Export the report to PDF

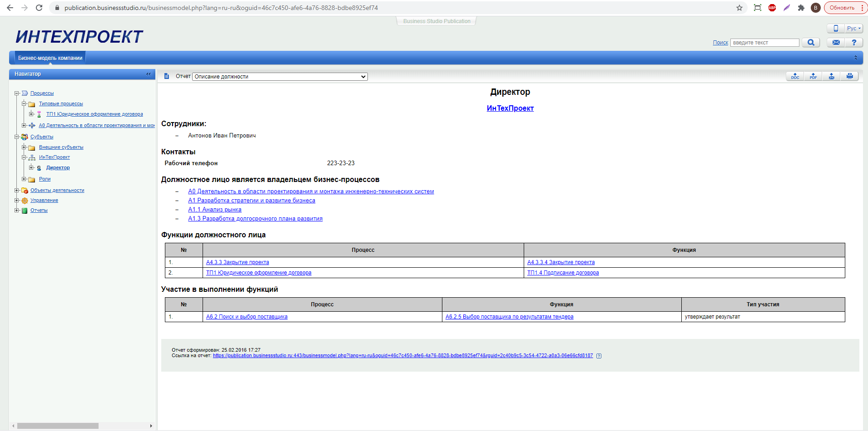813,76
